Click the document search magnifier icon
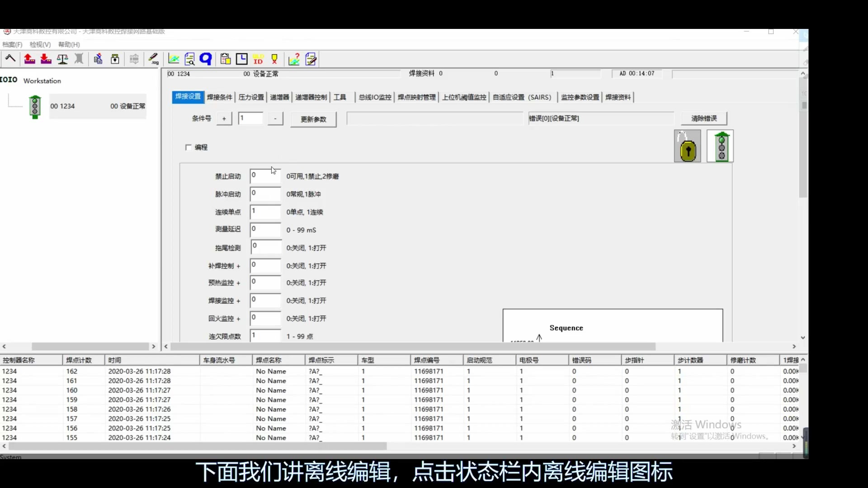 189,59
